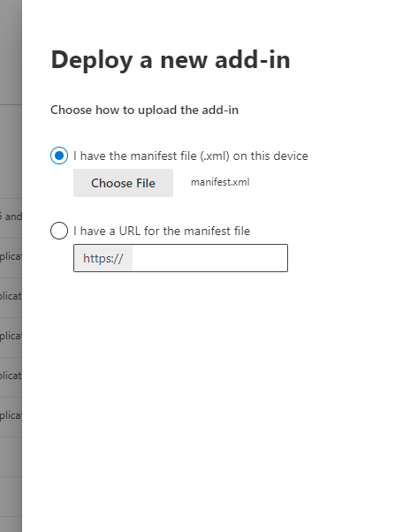
Task: Click the middle dimmed 'plica' row behind the panel
Action: click(x=11, y=338)
